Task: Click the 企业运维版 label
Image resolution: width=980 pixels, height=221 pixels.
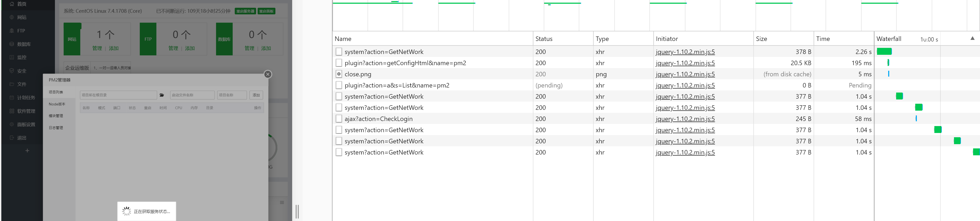Action: pos(77,68)
